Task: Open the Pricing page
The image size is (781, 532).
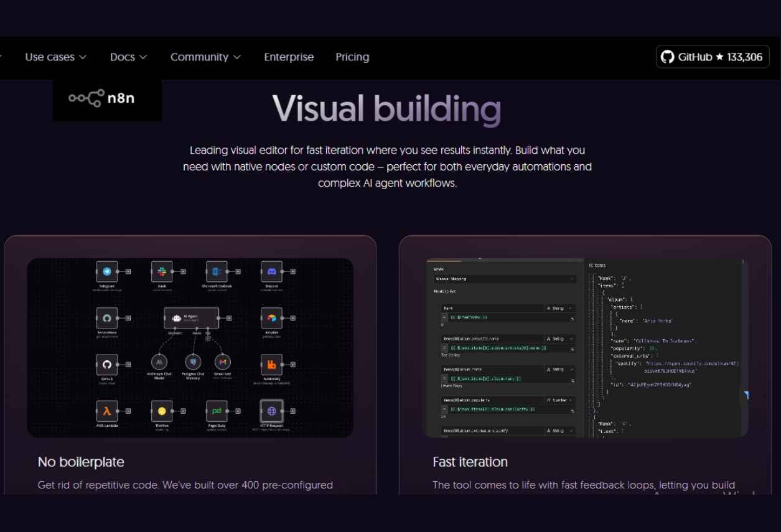Action: [352, 57]
